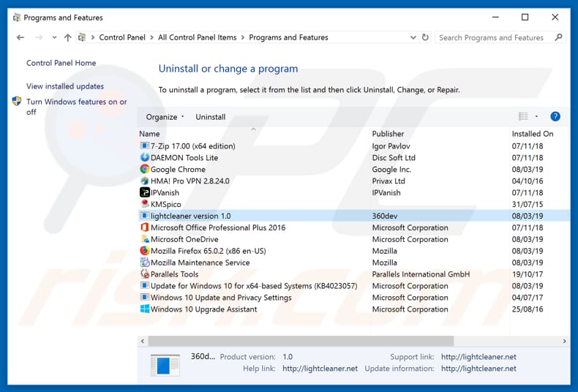Click the Mozilla Firefox icon
This screenshot has height=392, width=578.
pyautogui.click(x=145, y=251)
